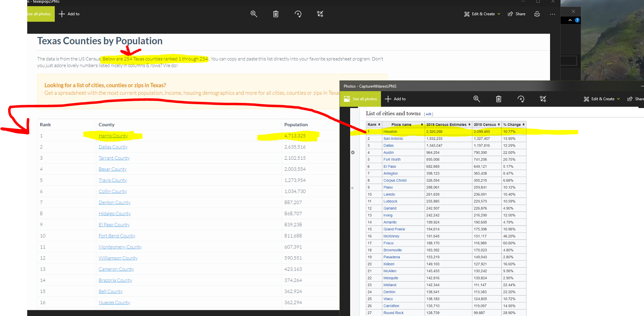Click Texas Counties by Population heading
This screenshot has height=316, width=644.
click(100, 41)
